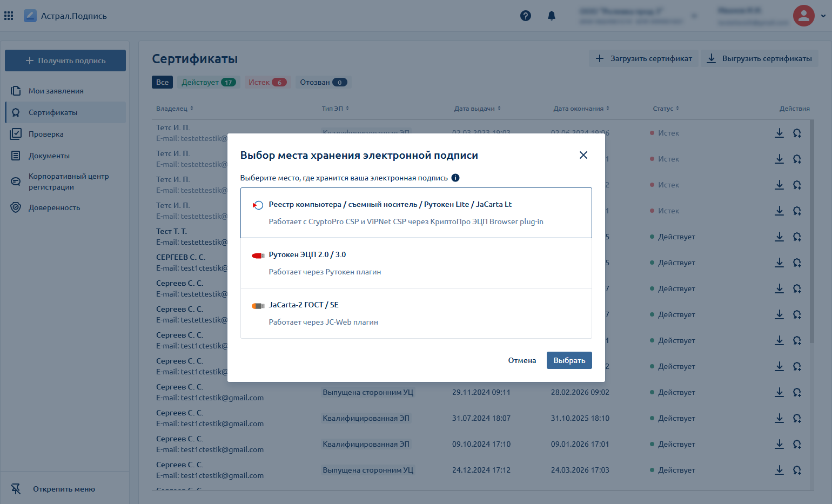Screen dimensions: 832x504
Task: Open the notifications bell
Action: pyautogui.click(x=552, y=16)
